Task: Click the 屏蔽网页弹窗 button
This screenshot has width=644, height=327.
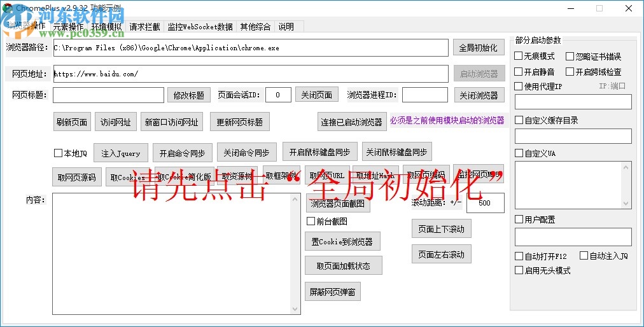Action: click(333, 291)
